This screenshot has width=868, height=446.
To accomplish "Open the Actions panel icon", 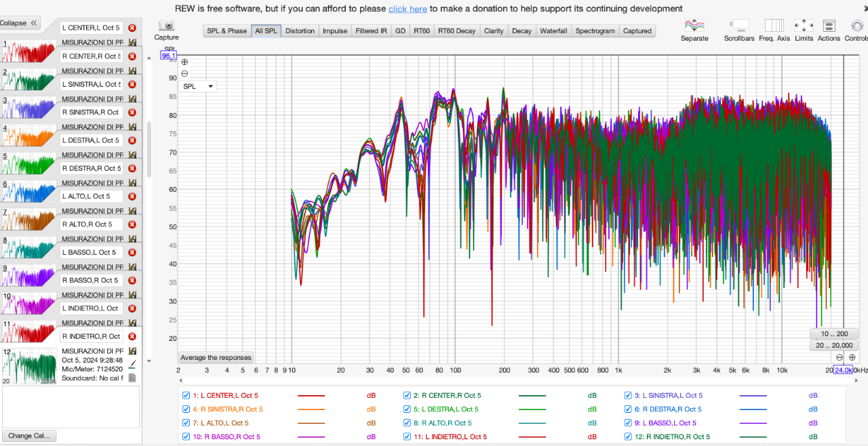I will [829, 26].
